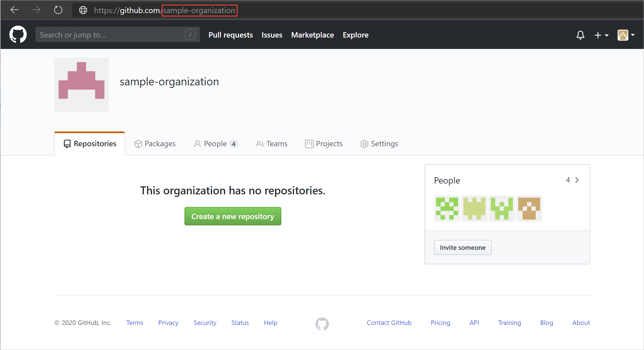Viewport: 644px width, 350px height.
Task: Click the search or jump to field
Action: pos(116,34)
